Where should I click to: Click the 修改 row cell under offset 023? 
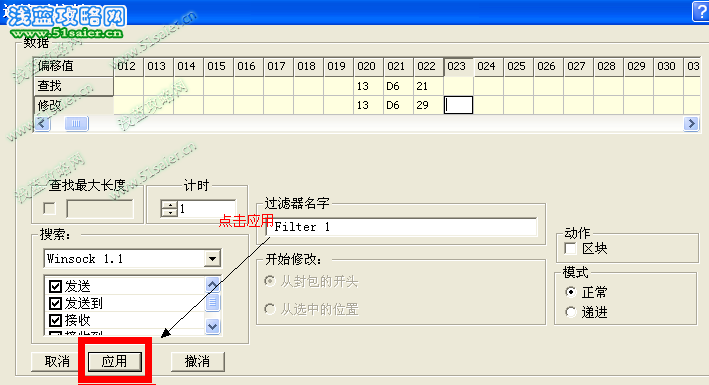[x=458, y=105]
